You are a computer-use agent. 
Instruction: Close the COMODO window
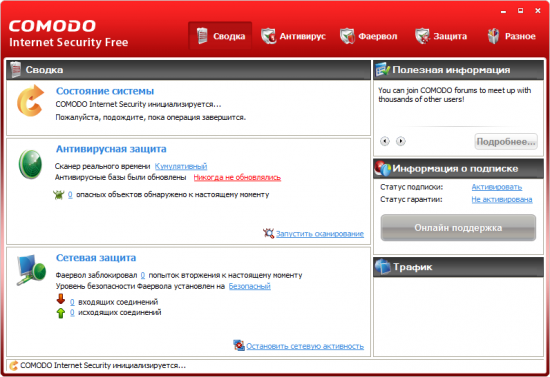pyautogui.click(x=538, y=11)
